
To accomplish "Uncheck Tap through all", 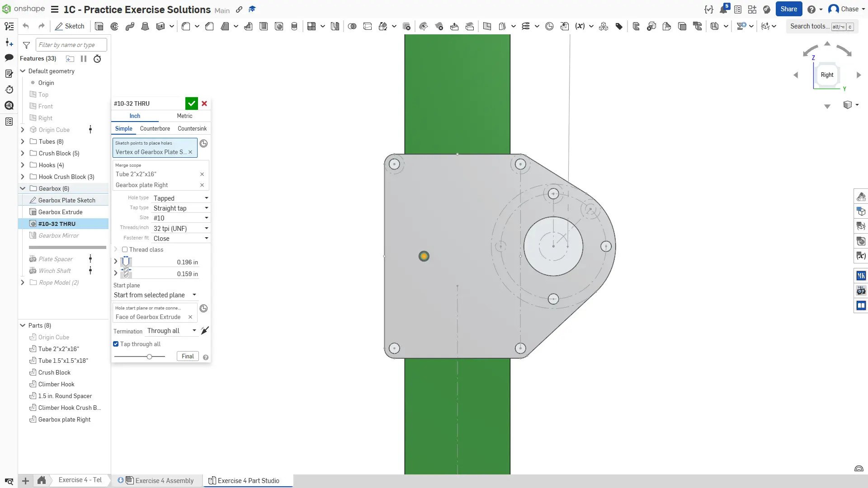I will [116, 344].
